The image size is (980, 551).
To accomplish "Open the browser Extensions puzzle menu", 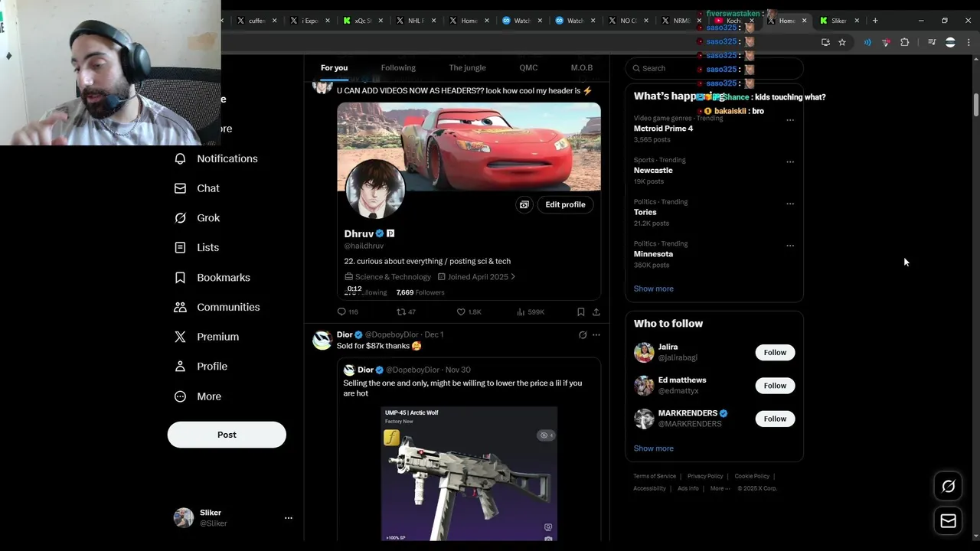I will point(905,42).
